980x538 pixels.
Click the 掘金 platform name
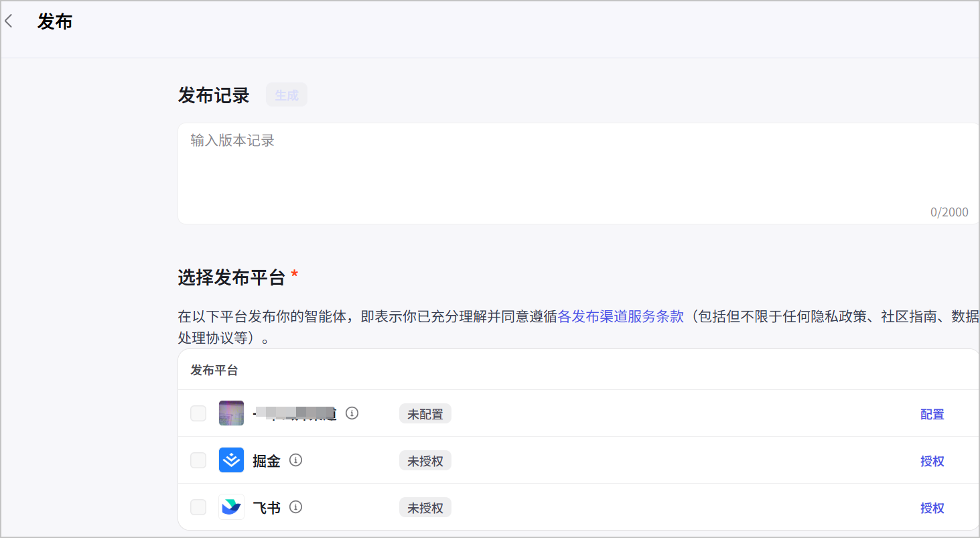tap(267, 461)
